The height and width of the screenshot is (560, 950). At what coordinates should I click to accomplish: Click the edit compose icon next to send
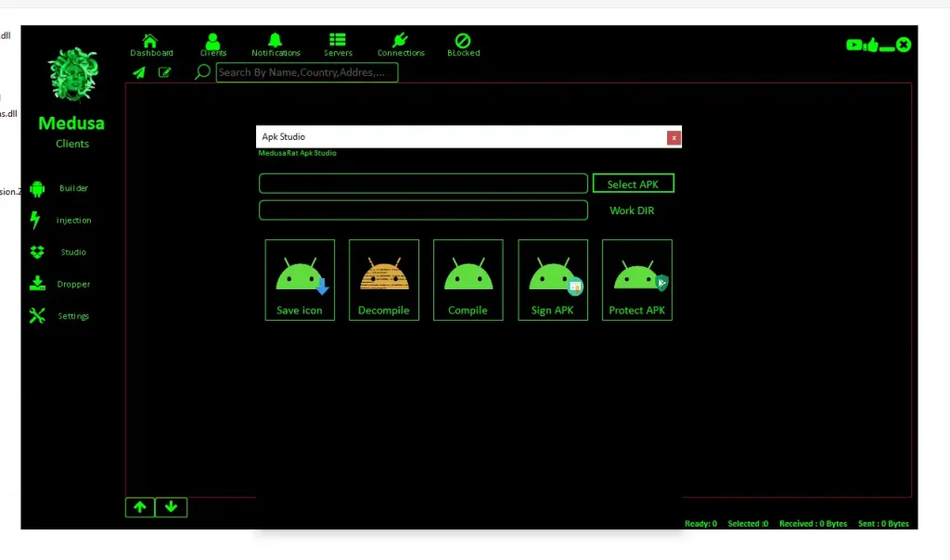tap(165, 72)
